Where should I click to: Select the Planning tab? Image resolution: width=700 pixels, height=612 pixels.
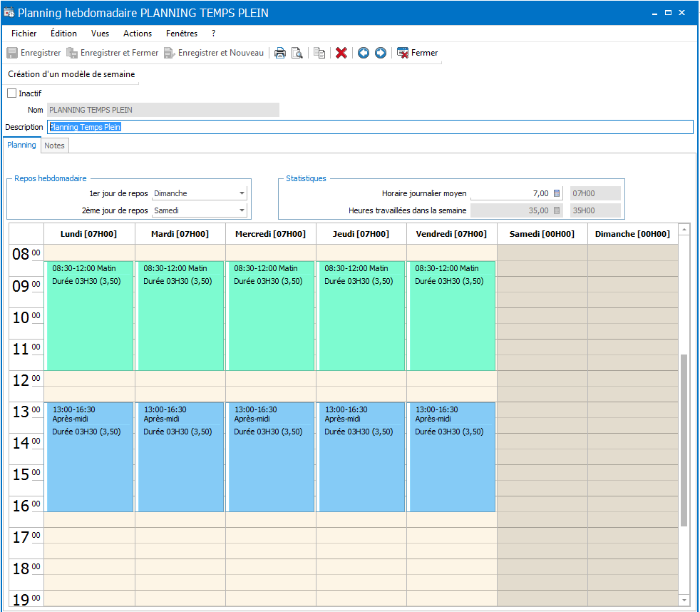[x=21, y=146]
